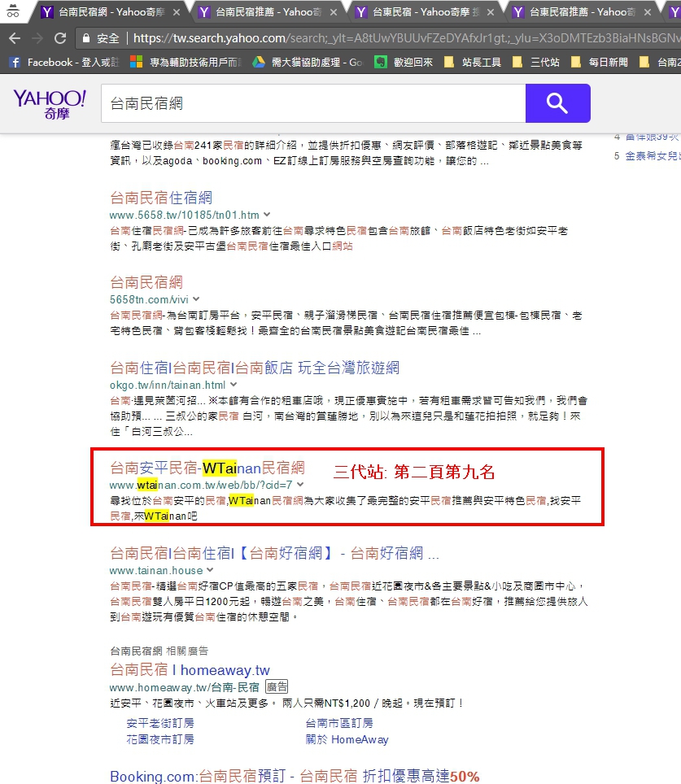Open the 安平老街訂房 sitelink
This screenshot has width=681, height=784.
(x=160, y=723)
